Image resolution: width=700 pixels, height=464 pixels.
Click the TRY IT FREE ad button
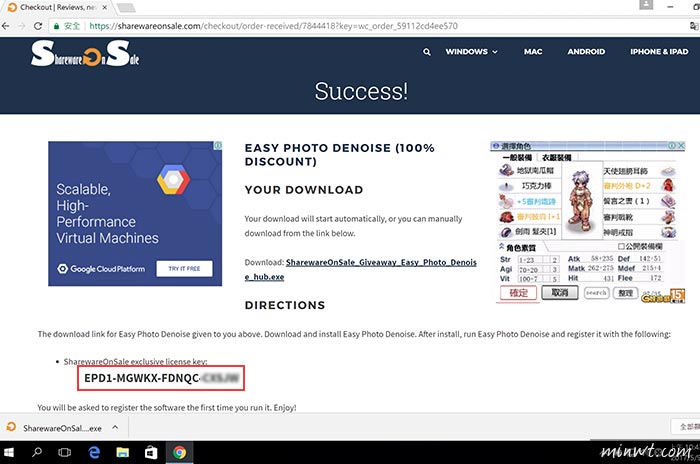184,268
